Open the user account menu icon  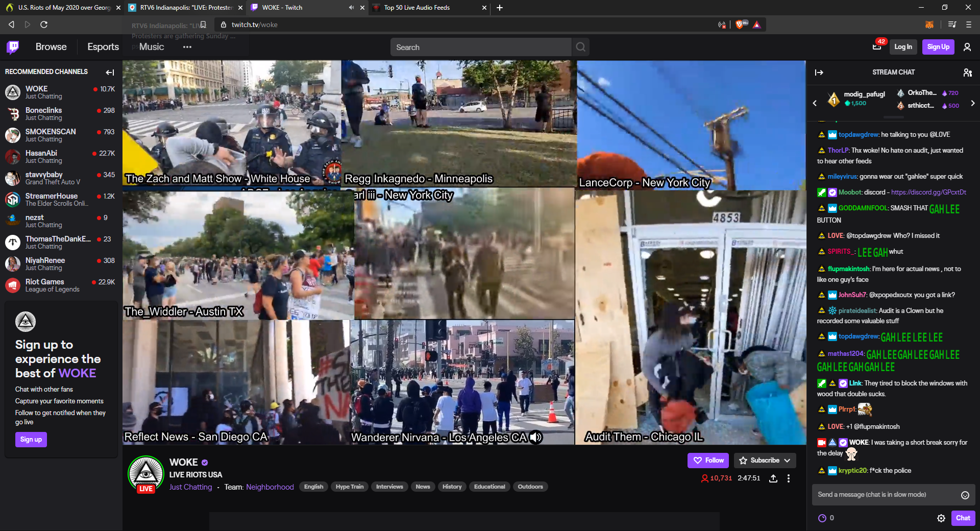coord(967,47)
